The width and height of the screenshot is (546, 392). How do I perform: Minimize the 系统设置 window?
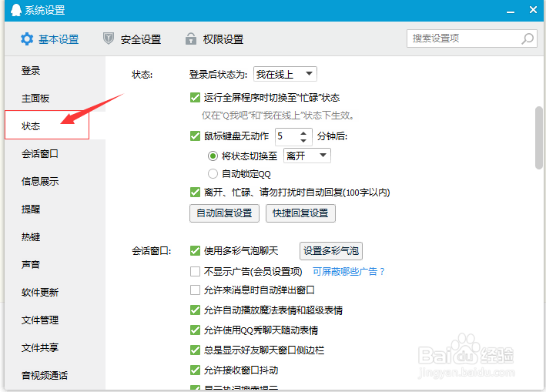point(511,12)
